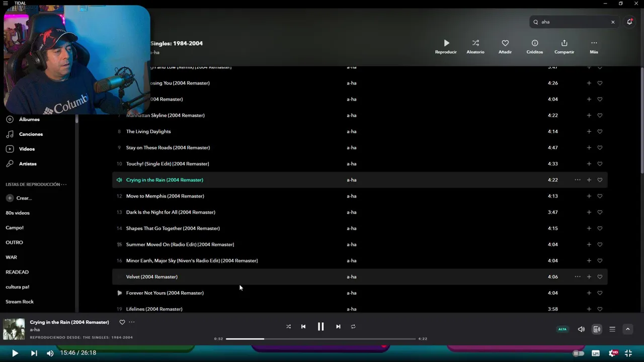
Task: Pause the current TIDAL track
Action: (320, 327)
